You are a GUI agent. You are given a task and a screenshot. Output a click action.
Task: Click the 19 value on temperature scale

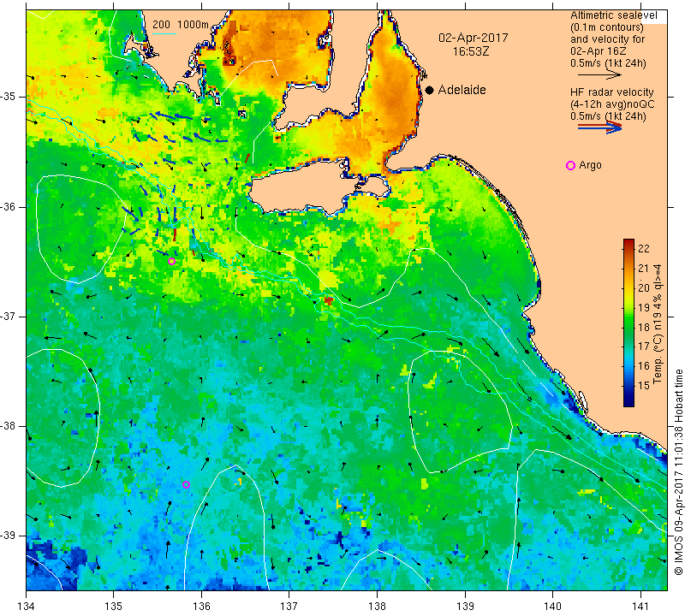click(x=644, y=307)
